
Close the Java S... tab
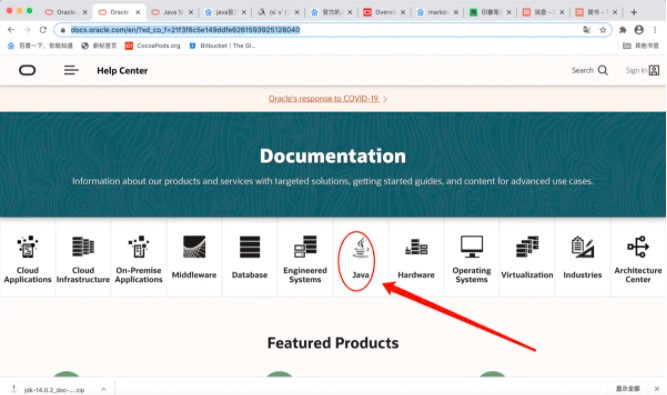tap(191, 12)
